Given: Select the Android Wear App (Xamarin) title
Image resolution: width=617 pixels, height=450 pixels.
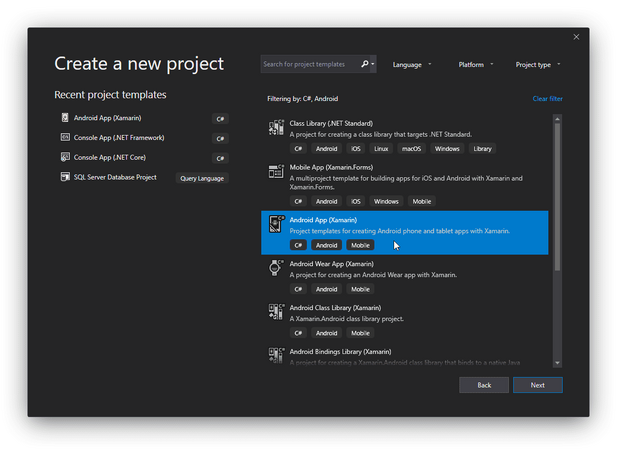Looking at the screenshot, I should pyautogui.click(x=331, y=264).
